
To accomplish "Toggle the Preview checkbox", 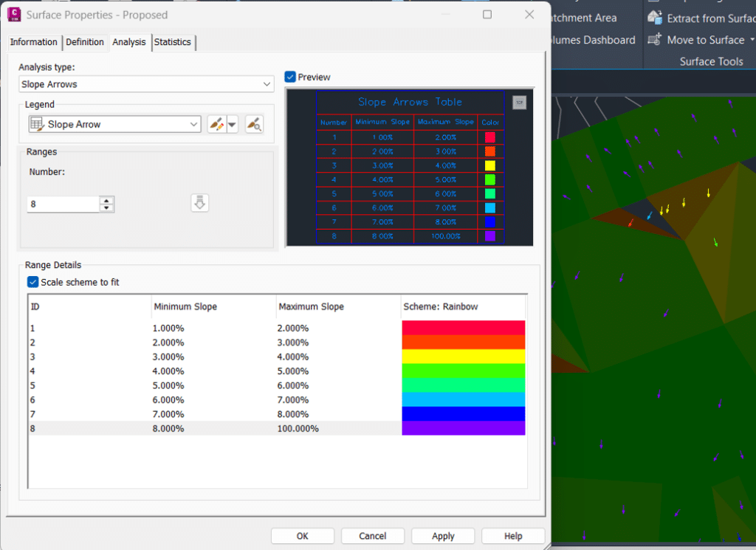I will 289,77.
